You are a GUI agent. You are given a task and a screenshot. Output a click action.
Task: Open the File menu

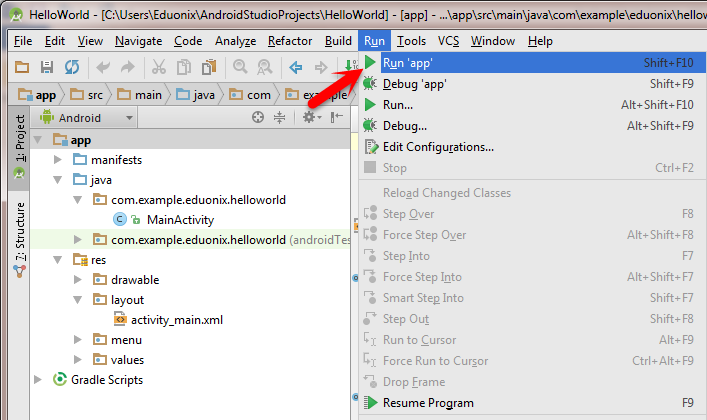click(23, 41)
